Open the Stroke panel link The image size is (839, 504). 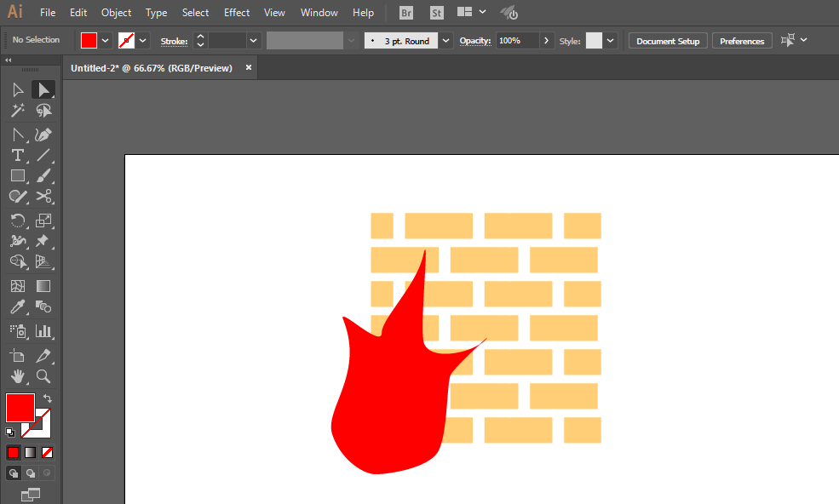[x=174, y=41]
